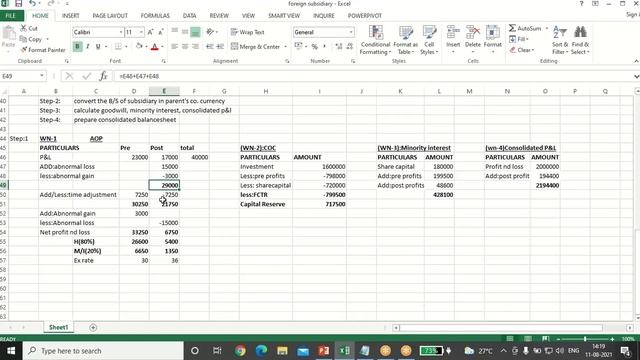This screenshot has width=640, height=360.
Task: Open the Merge & Center dropdown arrow
Action: (285, 47)
